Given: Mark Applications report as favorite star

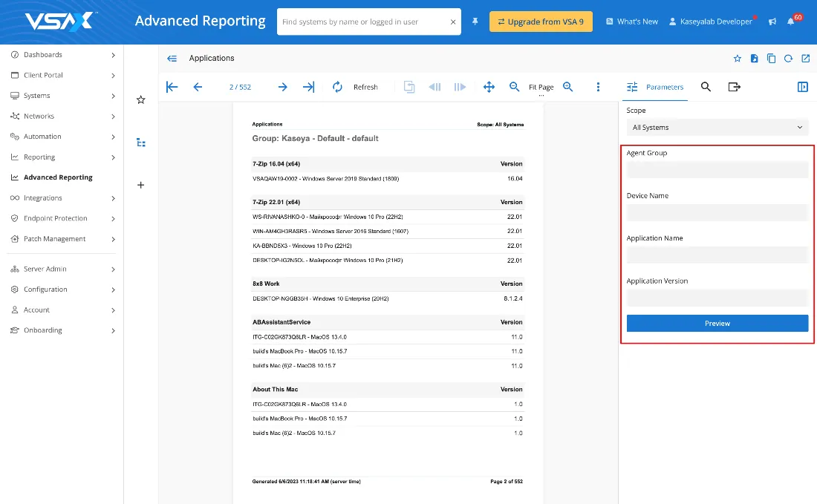Looking at the screenshot, I should 737,58.
